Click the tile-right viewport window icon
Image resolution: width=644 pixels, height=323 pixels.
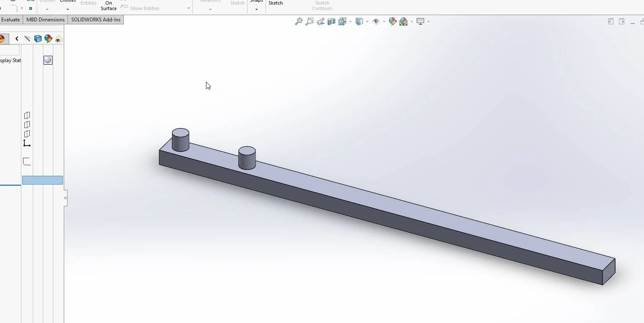click(622, 21)
